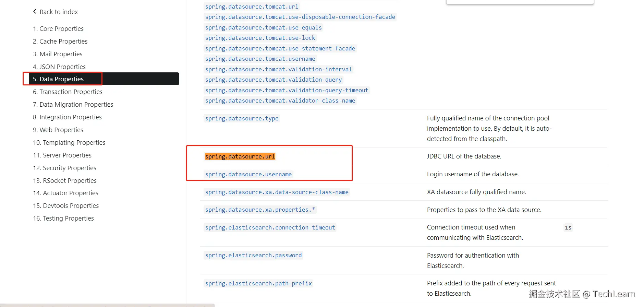Click spring.datasource.xa.data-source-class-name link

point(277,192)
